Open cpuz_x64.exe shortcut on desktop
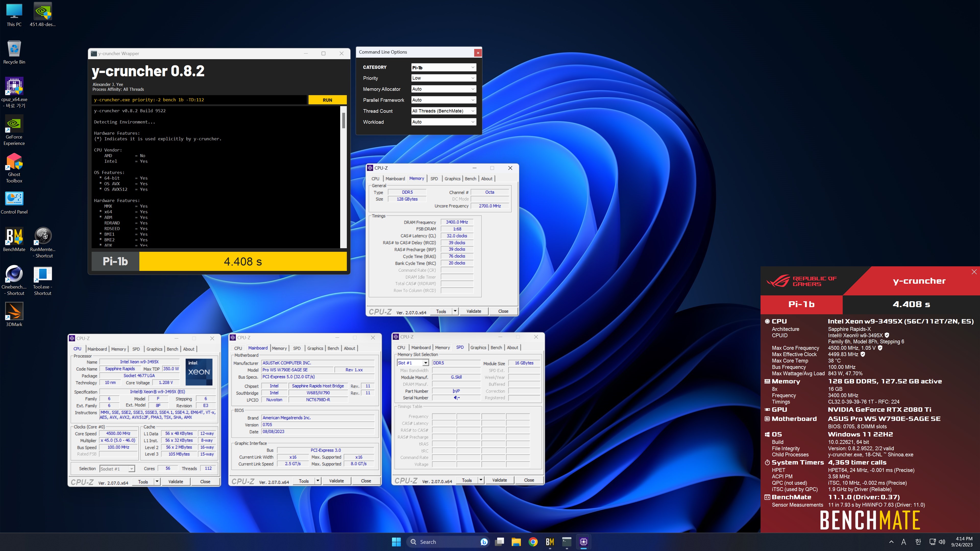The image size is (980, 551). click(x=14, y=92)
